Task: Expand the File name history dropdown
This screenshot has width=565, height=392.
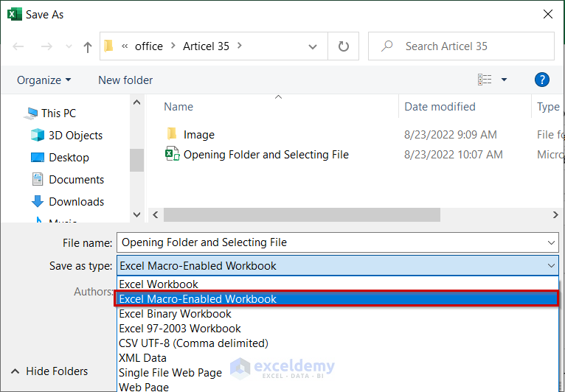Action: pyautogui.click(x=550, y=242)
